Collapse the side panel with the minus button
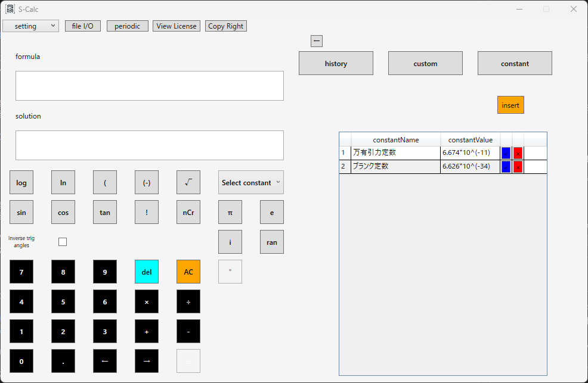 click(x=317, y=41)
